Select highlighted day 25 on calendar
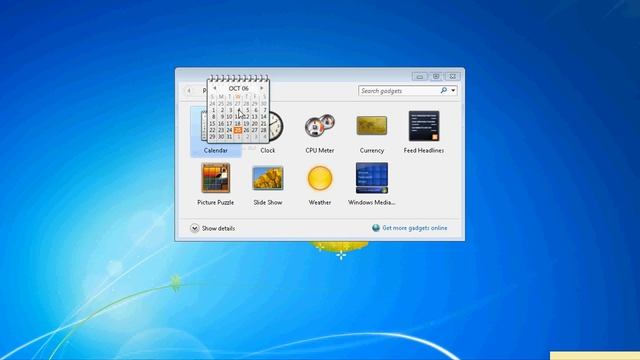This screenshot has width=640, height=360. click(238, 130)
